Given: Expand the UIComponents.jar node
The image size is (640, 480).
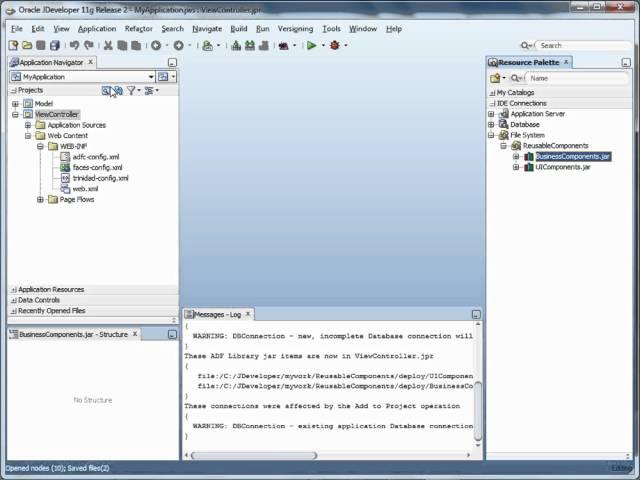Looking at the screenshot, I should [x=517, y=167].
